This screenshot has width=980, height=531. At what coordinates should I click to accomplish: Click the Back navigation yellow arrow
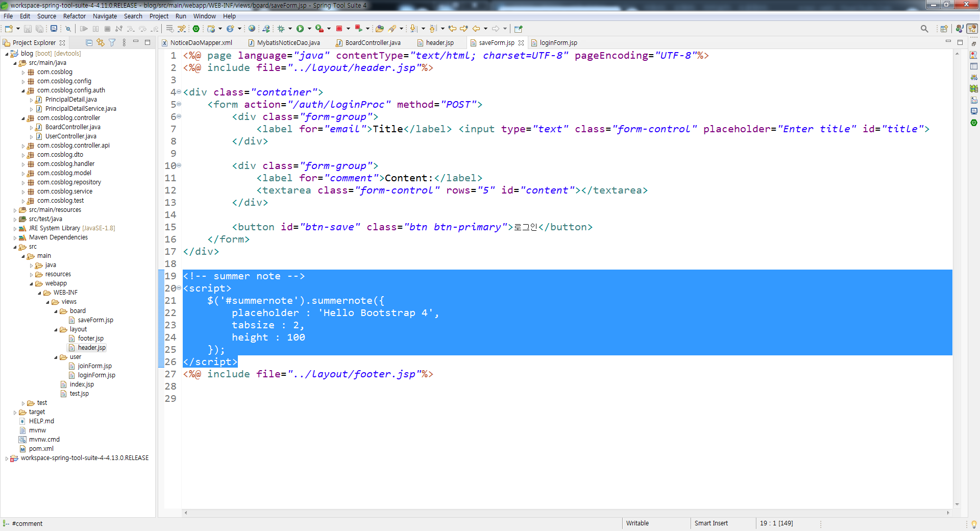point(476,29)
